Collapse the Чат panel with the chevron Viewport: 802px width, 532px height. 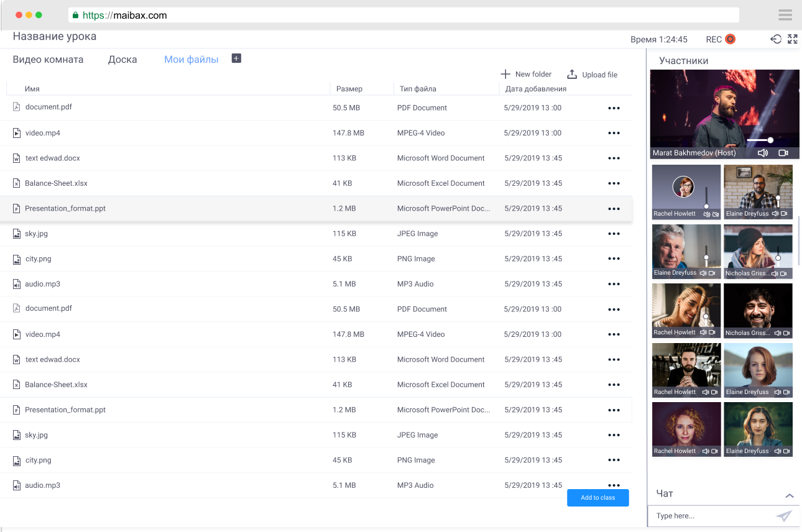pyautogui.click(x=790, y=495)
